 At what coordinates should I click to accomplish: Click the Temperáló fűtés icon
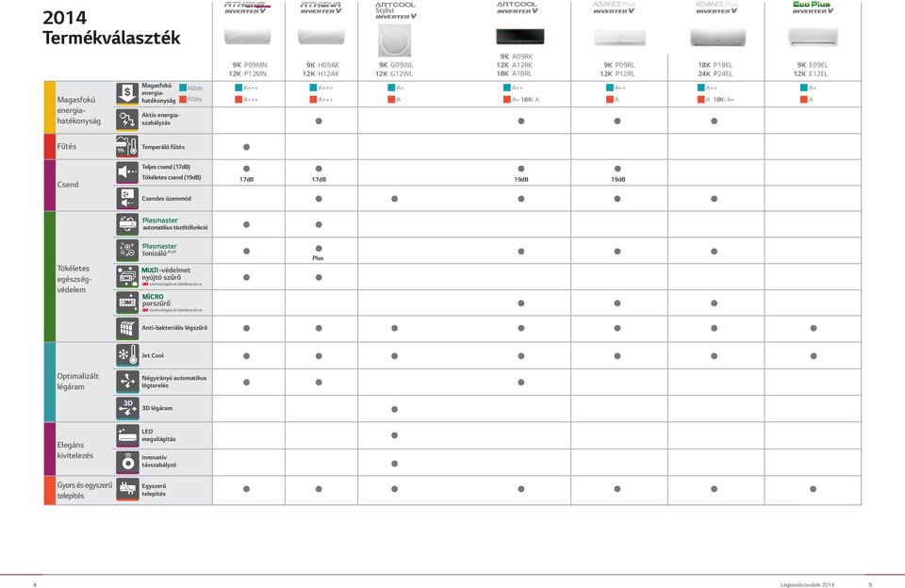pos(127,147)
